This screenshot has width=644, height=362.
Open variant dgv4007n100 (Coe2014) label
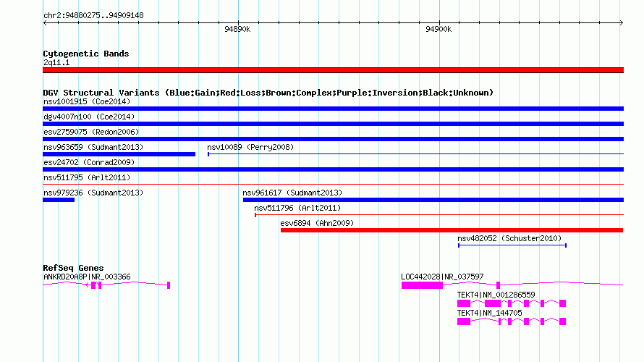tap(89, 117)
